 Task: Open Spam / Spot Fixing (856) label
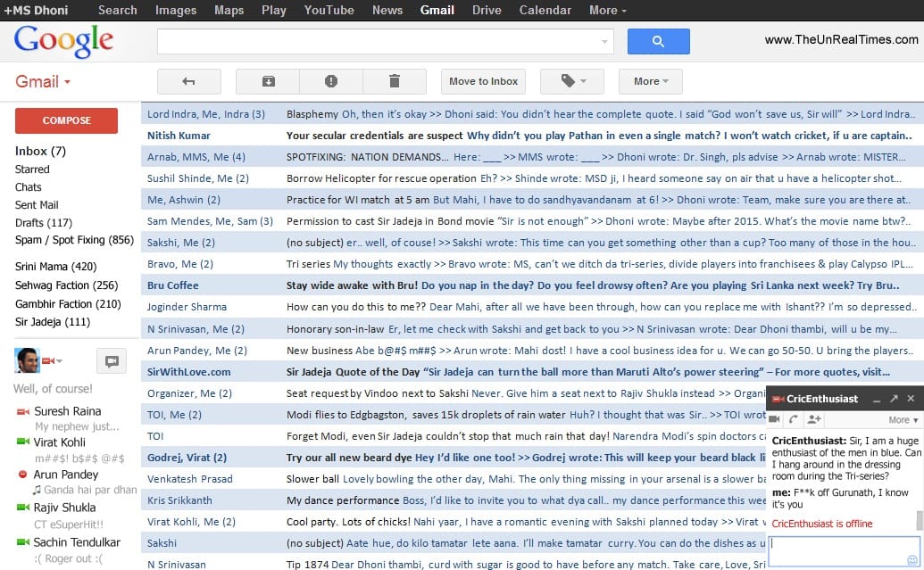click(x=74, y=240)
